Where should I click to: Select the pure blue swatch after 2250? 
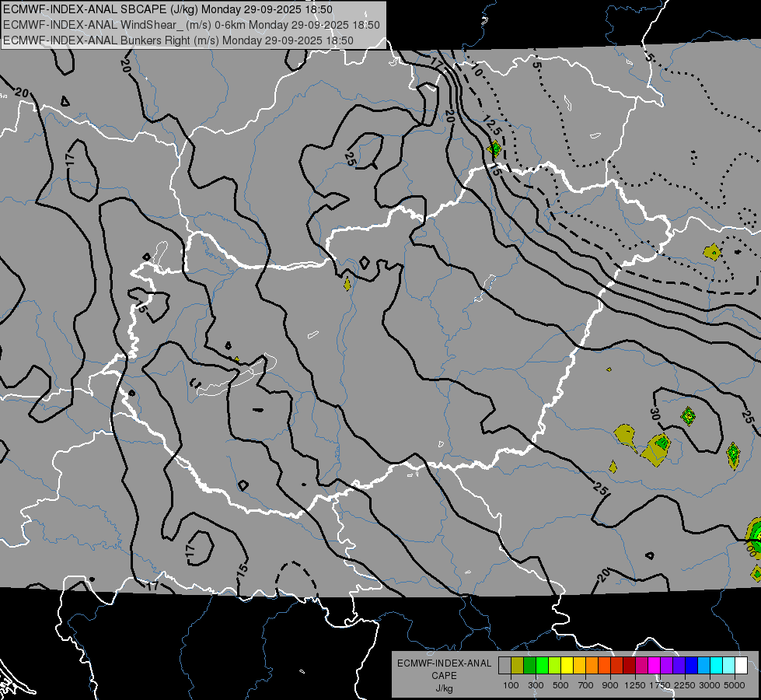click(692, 666)
